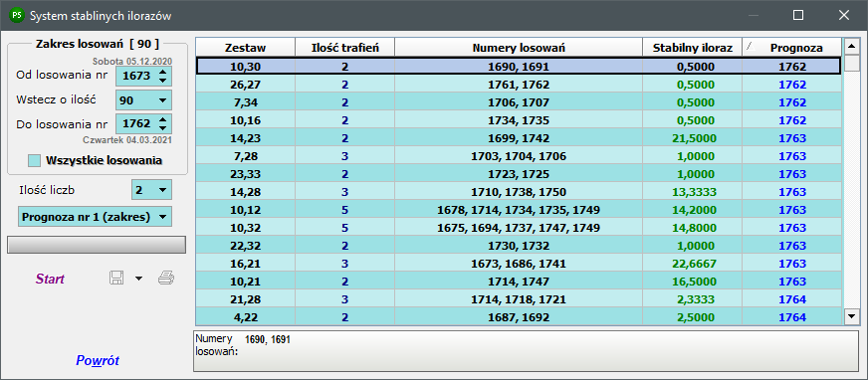Viewport: 868px width, 380px height.
Task: Click the cell 1703, 1704, 1706
Action: pos(519,156)
